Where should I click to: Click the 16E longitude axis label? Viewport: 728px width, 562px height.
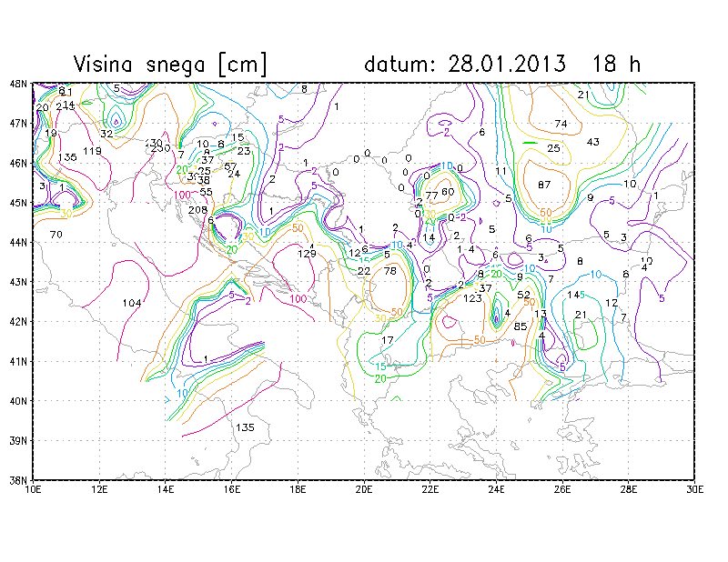click(232, 489)
